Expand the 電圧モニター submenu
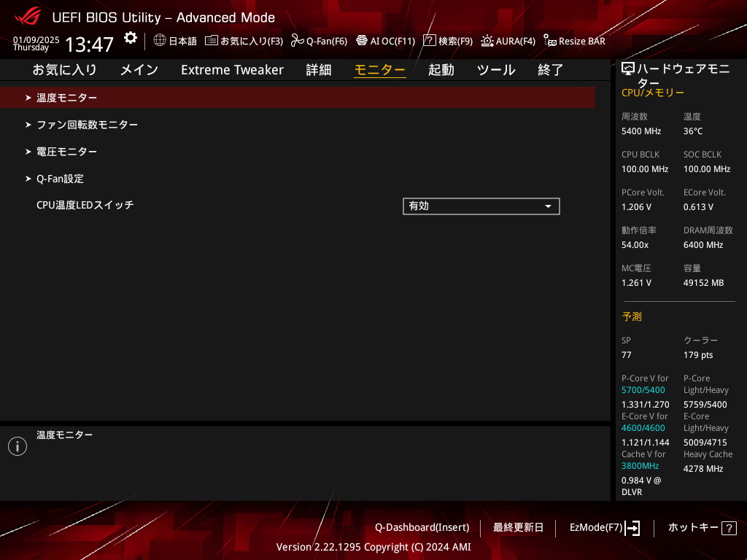Viewport: 747px width, 560px height. tap(66, 152)
